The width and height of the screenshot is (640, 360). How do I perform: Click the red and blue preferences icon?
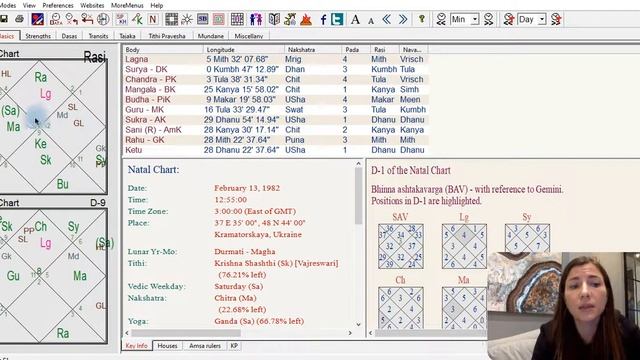point(38,19)
